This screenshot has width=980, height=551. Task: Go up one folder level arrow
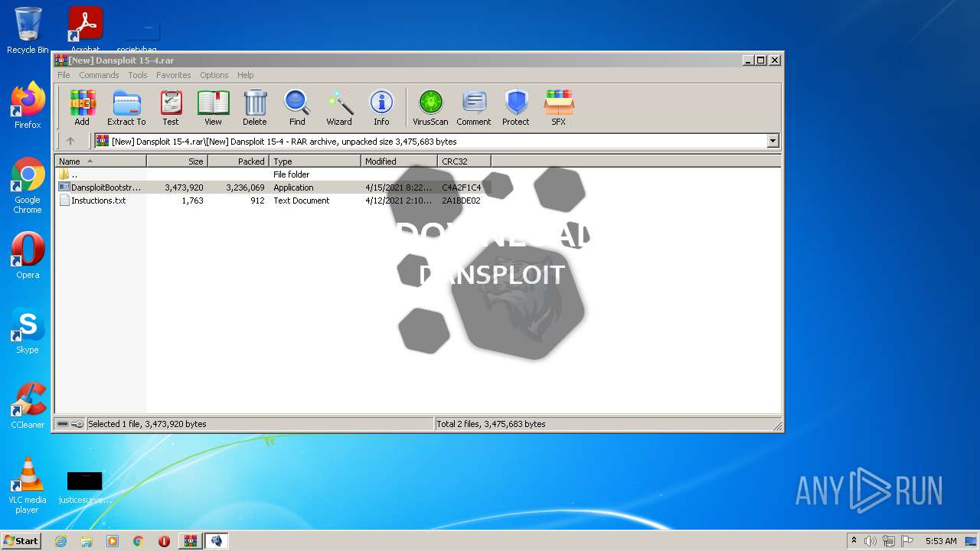point(70,141)
